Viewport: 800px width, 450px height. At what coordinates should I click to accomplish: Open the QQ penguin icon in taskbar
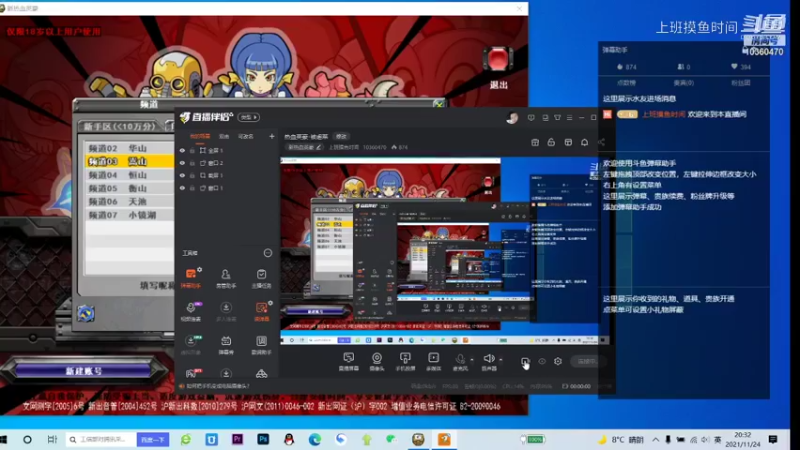point(289,439)
